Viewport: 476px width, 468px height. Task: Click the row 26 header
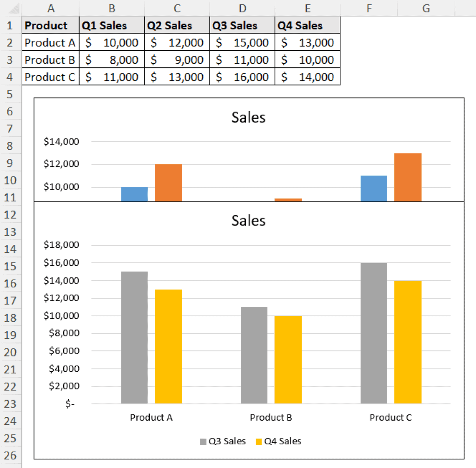pyautogui.click(x=10, y=455)
